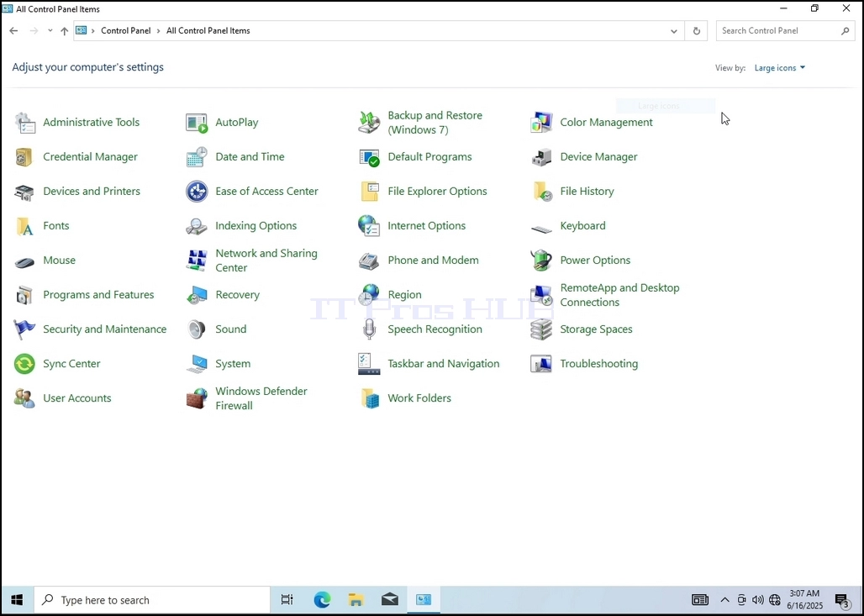Screen dimensions: 864x616
Task: Click the Network and Sharing Center icon
Action: coord(197,261)
